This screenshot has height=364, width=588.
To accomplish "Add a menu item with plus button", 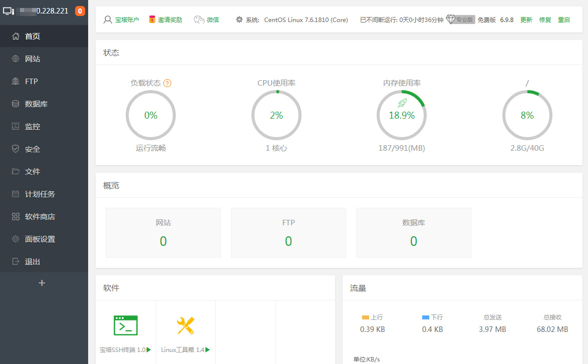I will pos(42,283).
